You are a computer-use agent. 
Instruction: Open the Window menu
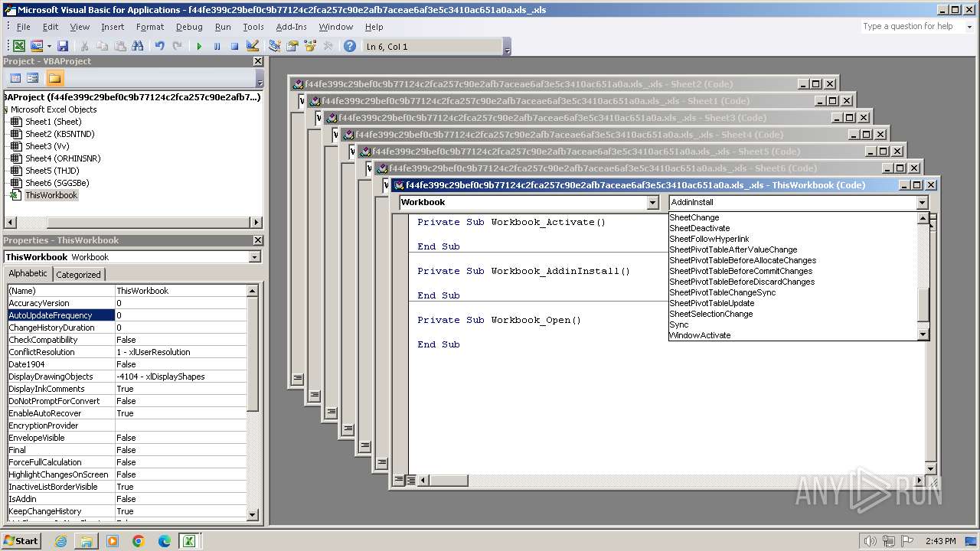(336, 27)
